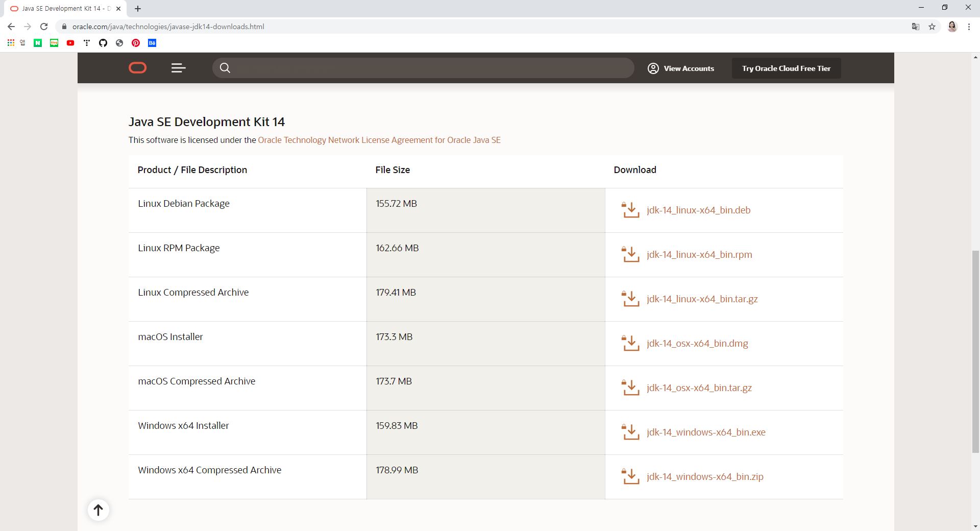Click Try Oracle Cloud Free Tier
This screenshot has width=980, height=531.
786,68
